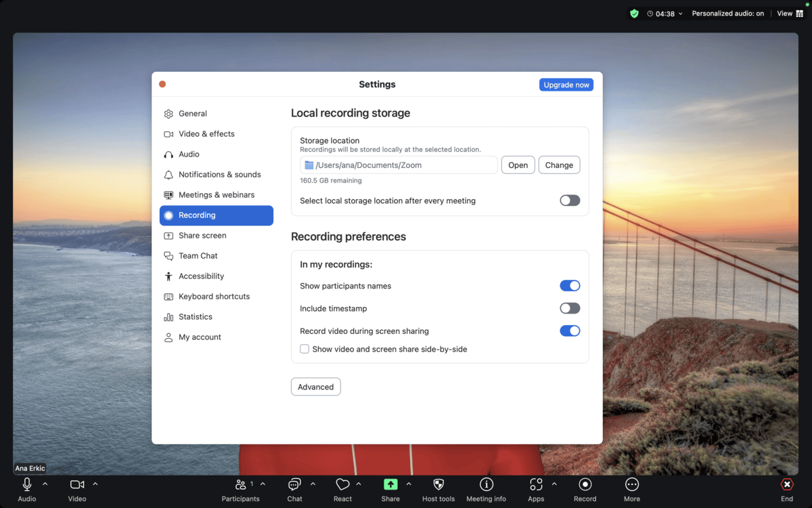Viewport: 812px width, 508px height.
Task: Open Host tools shield icon
Action: pyautogui.click(x=438, y=484)
